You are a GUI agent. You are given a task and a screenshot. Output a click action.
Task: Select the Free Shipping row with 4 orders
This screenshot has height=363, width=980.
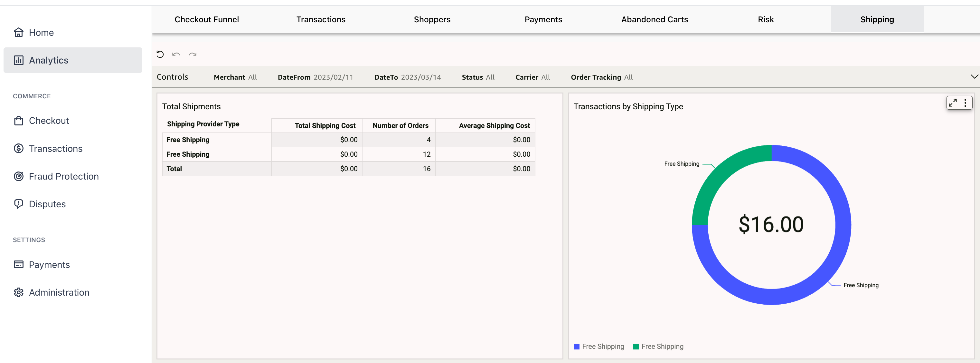pos(348,140)
